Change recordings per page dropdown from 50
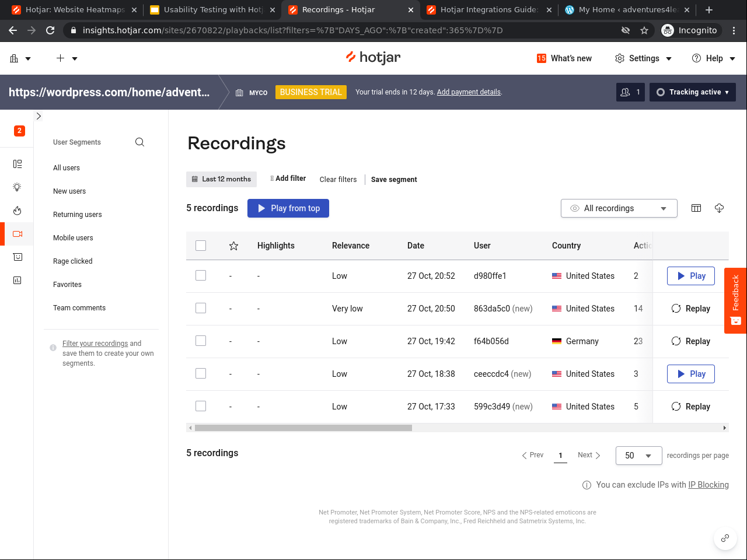Viewport: 747px width, 560px height. 638,456
